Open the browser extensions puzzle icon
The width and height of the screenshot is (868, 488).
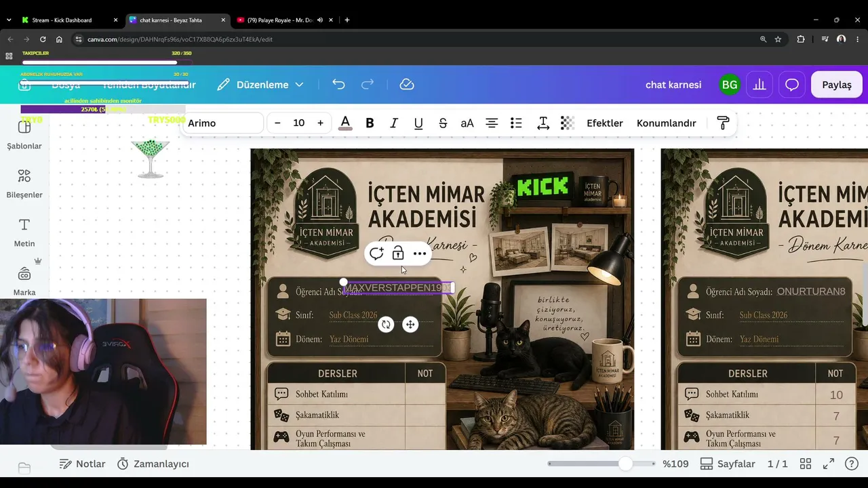click(801, 39)
